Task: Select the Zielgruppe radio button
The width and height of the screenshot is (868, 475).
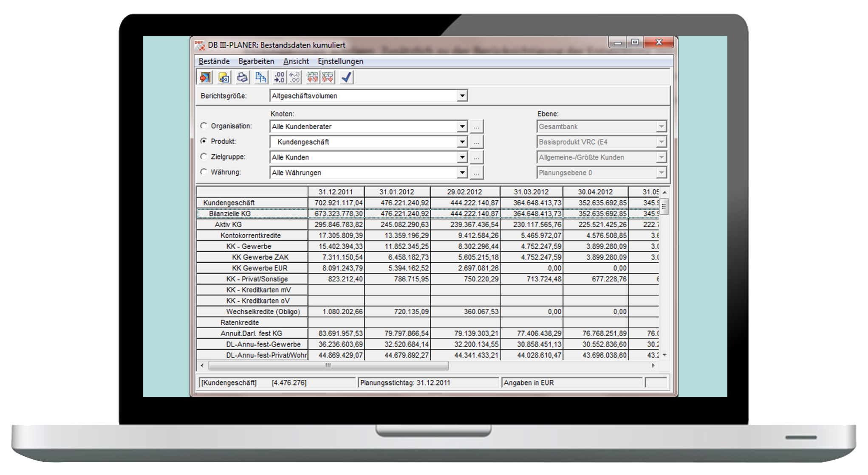Action: (x=204, y=156)
